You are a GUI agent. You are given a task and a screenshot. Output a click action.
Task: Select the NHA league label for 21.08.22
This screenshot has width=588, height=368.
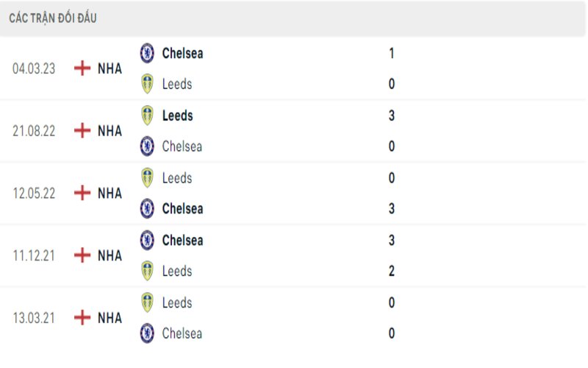point(110,131)
